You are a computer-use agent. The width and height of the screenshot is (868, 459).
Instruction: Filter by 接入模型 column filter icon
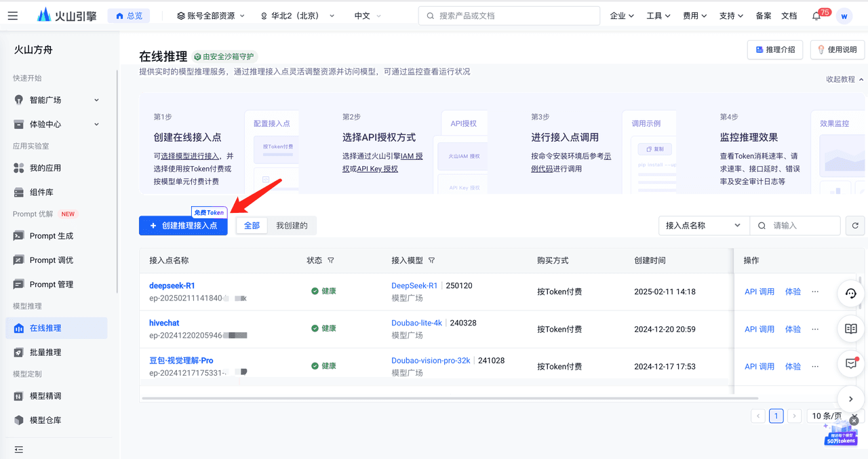click(x=431, y=260)
